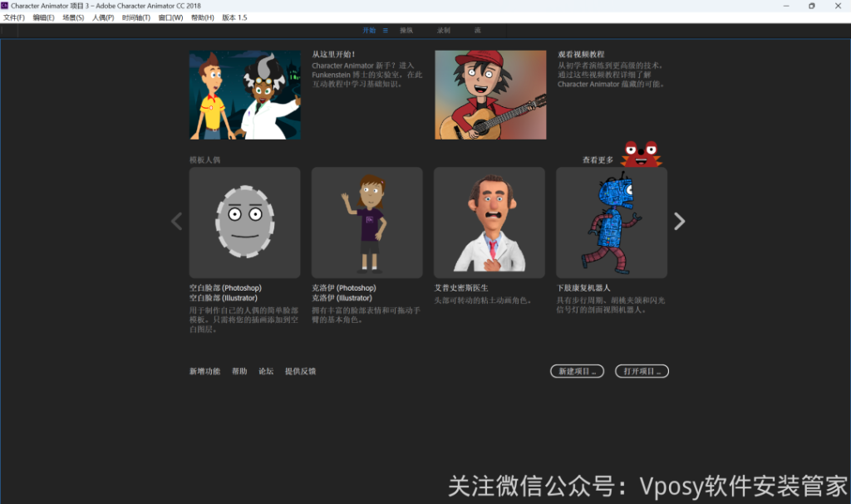This screenshot has height=504, width=851.
Task: Click the Character Animator app icon in title bar
Action: [5, 6]
